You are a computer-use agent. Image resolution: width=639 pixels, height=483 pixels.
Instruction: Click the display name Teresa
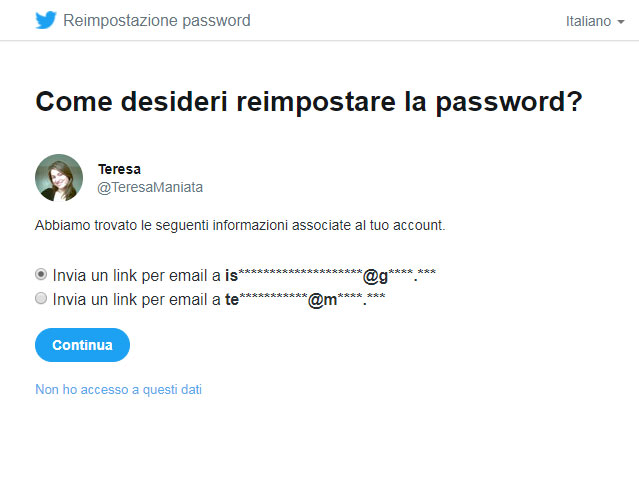click(x=119, y=169)
